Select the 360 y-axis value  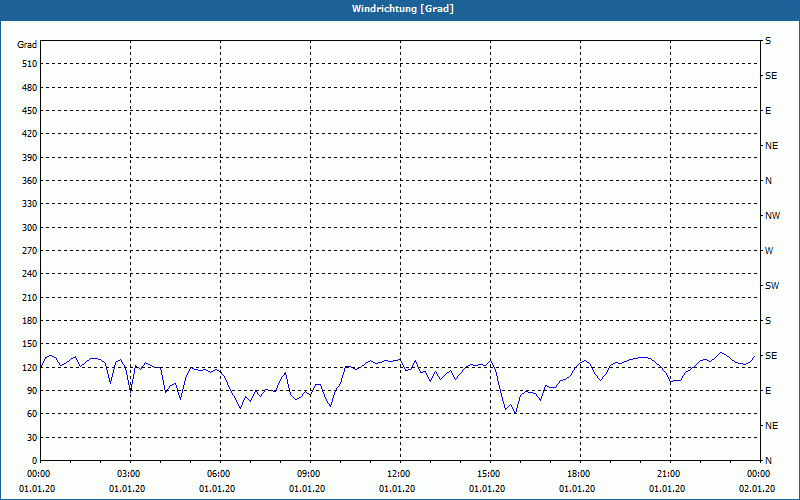coord(30,181)
